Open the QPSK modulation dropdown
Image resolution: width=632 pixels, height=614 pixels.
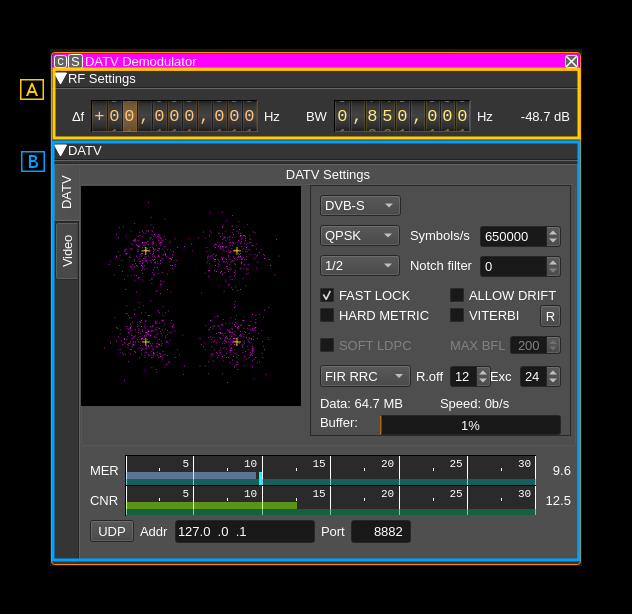click(360, 235)
